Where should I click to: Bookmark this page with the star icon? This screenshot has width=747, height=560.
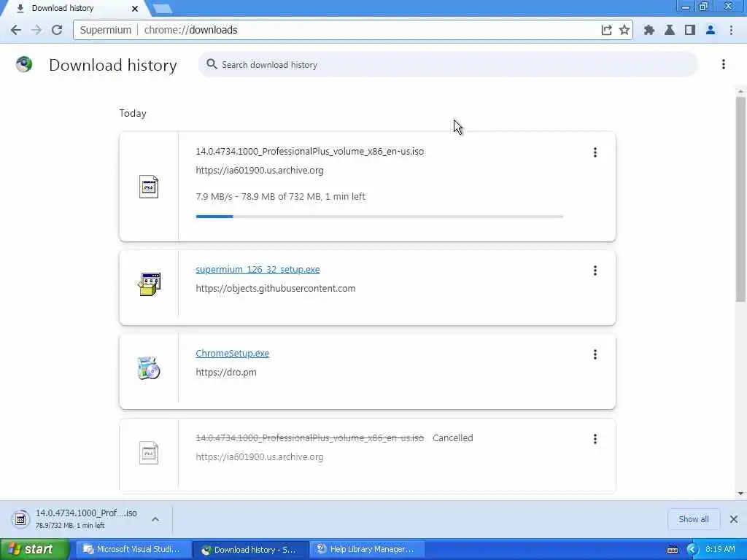[x=624, y=30]
